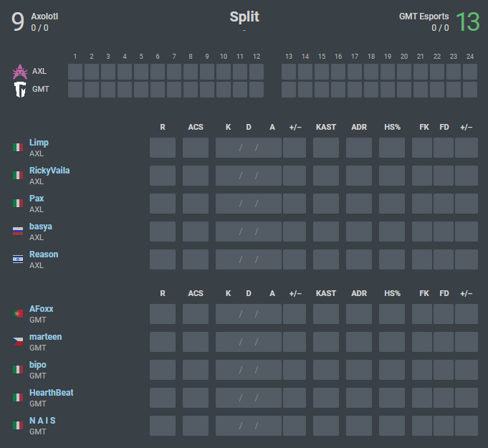488x448 pixels.
Task: Click the Axolotl team name
Action: tap(44, 16)
